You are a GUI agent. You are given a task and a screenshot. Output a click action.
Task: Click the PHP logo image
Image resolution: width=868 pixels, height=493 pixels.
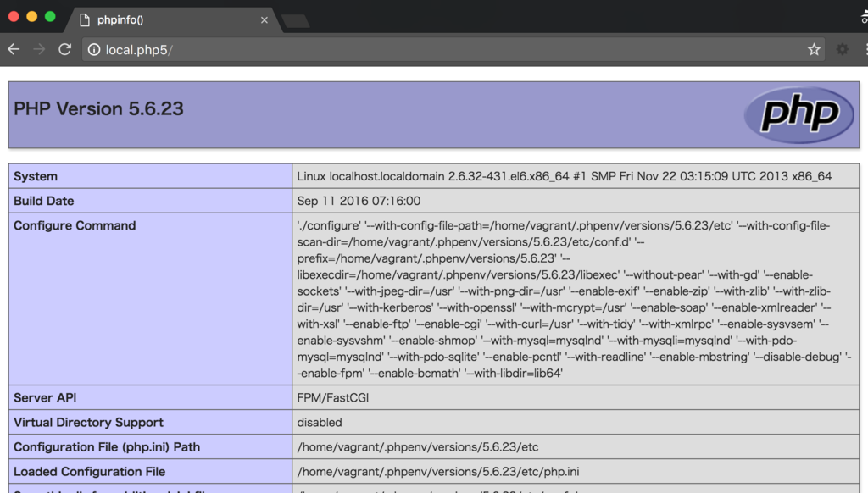(798, 114)
